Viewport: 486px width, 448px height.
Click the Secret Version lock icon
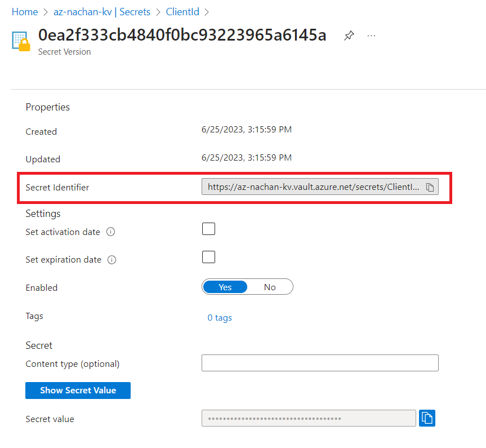coord(21,41)
